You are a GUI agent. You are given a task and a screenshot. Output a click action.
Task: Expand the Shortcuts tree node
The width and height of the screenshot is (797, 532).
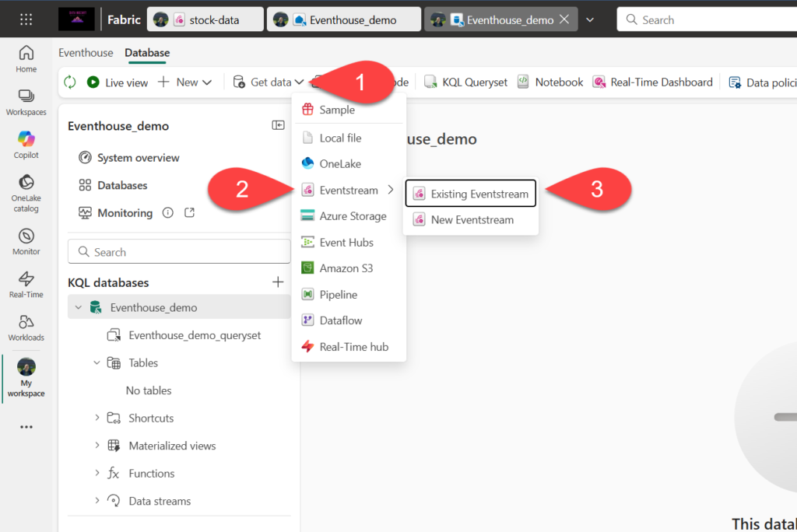point(97,418)
